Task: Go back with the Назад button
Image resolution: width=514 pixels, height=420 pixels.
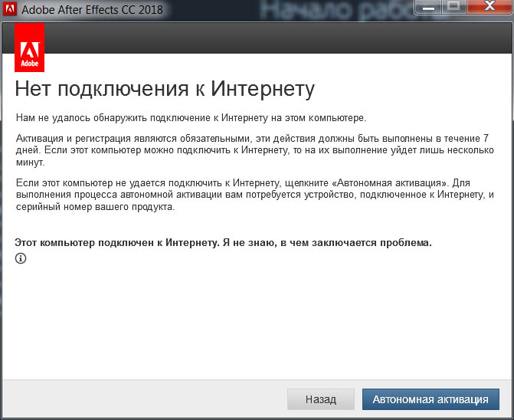Action: pos(321,399)
